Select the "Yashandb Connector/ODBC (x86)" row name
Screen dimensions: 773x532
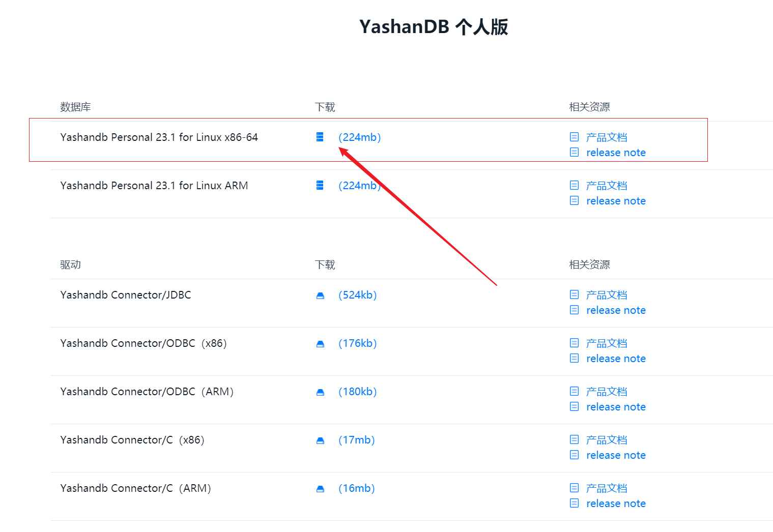pyautogui.click(x=144, y=343)
